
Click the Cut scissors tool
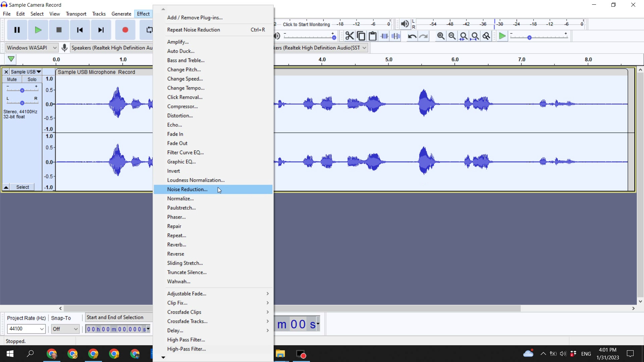coord(350,36)
